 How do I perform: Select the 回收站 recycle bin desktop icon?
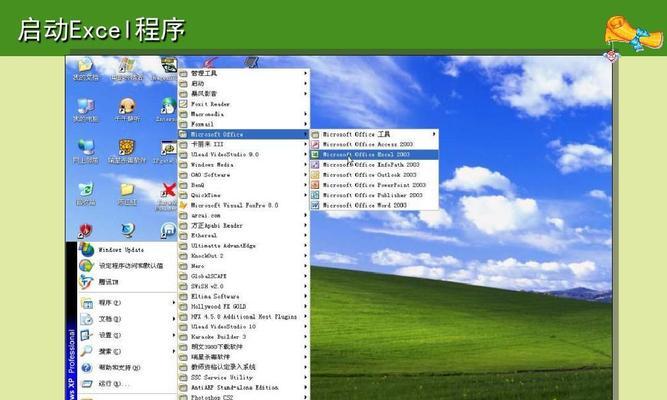[x=86, y=194]
